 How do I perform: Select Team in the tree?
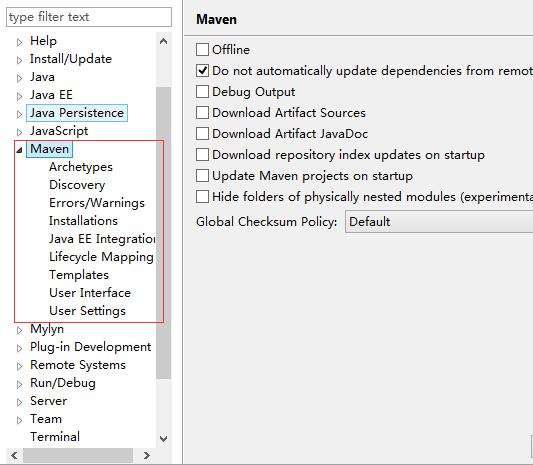46,419
